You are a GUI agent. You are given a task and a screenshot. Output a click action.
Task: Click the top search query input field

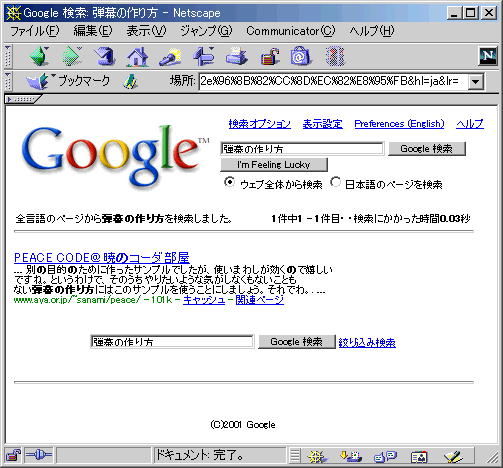[302, 149]
